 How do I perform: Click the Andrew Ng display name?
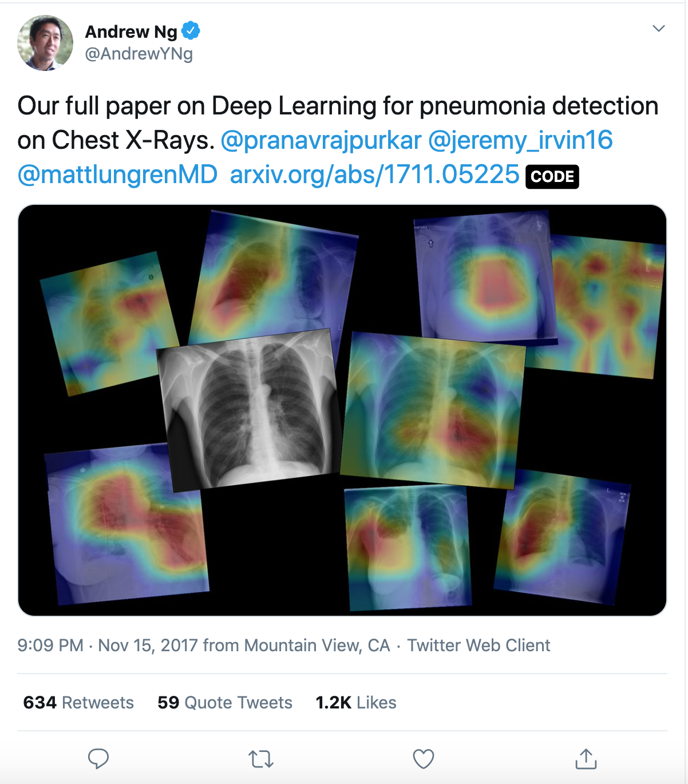[131, 31]
